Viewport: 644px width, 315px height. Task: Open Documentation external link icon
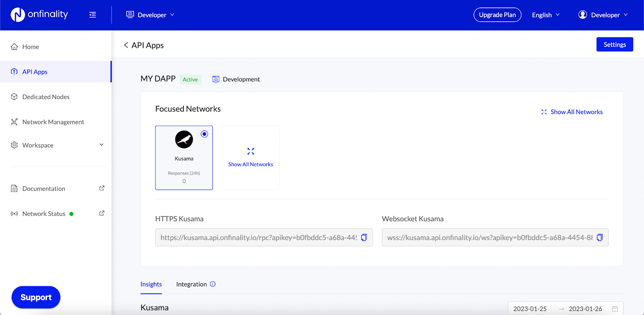coord(102,188)
